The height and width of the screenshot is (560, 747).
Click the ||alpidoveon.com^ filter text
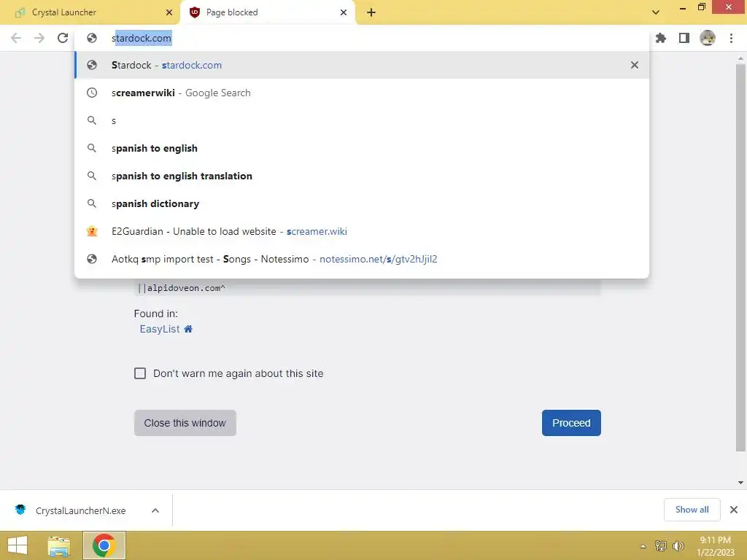point(181,288)
